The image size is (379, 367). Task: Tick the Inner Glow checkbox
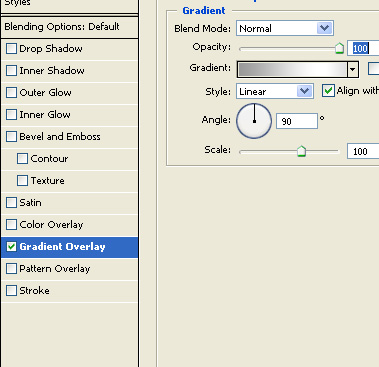click(x=11, y=115)
